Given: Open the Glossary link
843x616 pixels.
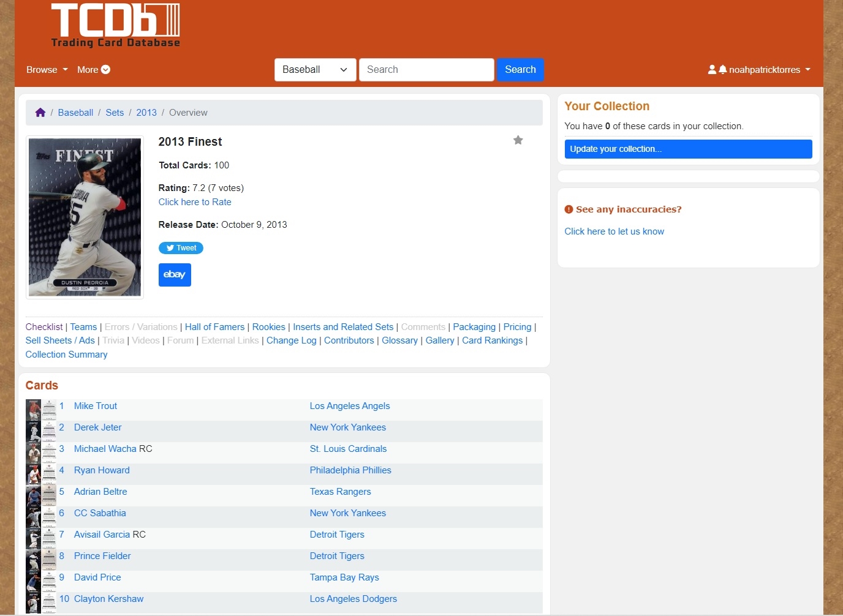Looking at the screenshot, I should [399, 340].
